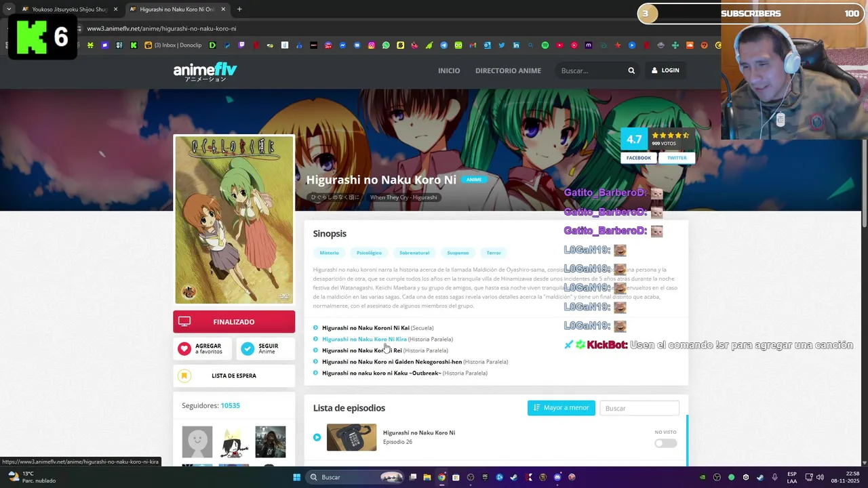Screen dimensions: 868x488
Task: Open the Messenger bookmark icon
Action: click(x=342, y=45)
